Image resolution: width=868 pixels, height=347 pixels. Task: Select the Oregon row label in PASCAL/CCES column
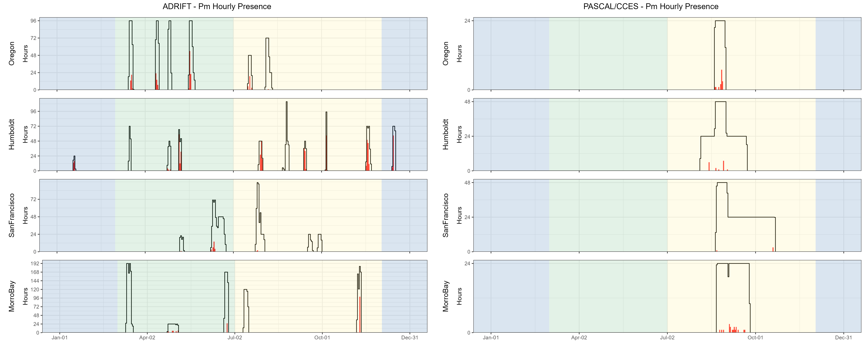coord(446,53)
